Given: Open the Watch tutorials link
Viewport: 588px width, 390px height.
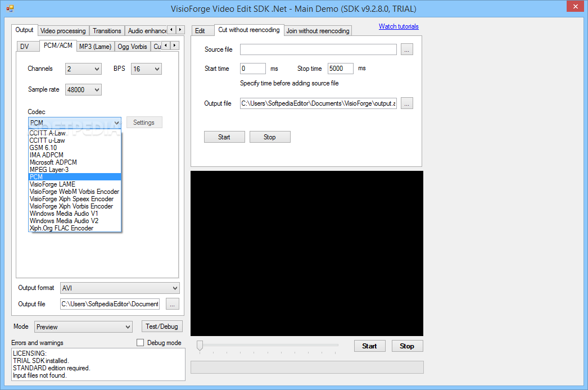Looking at the screenshot, I should 399,26.
